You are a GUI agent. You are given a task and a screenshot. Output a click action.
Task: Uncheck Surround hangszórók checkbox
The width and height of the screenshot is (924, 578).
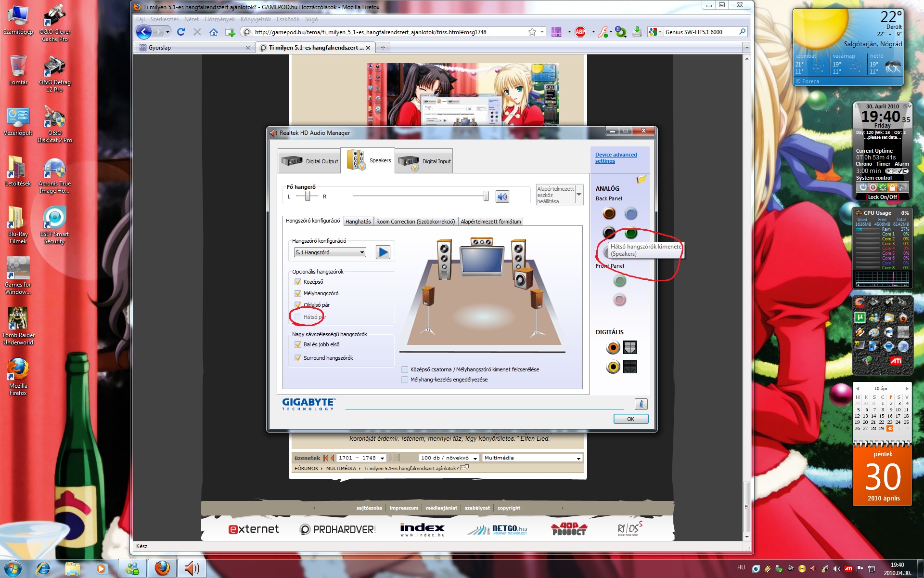pos(298,358)
